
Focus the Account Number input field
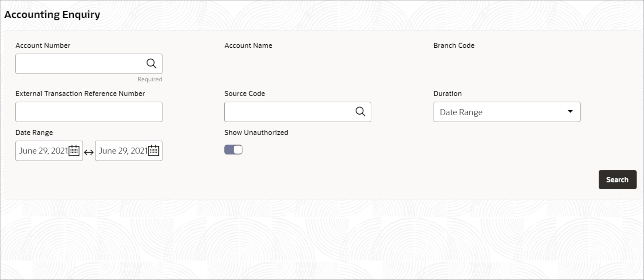(x=79, y=64)
